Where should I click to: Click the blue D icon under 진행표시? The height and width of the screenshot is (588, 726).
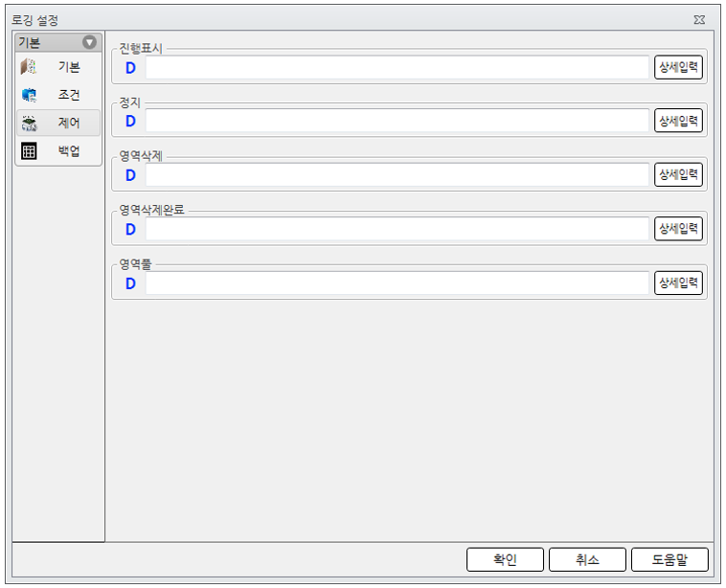(x=130, y=67)
